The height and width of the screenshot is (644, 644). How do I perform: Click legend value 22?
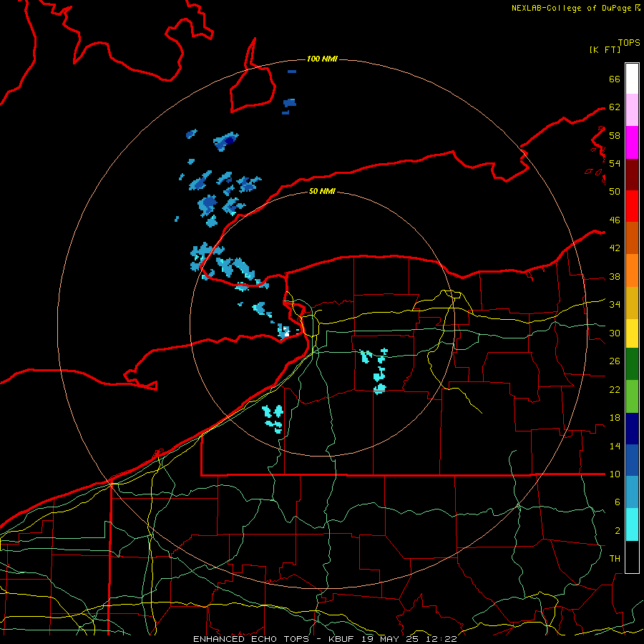[x=615, y=389]
